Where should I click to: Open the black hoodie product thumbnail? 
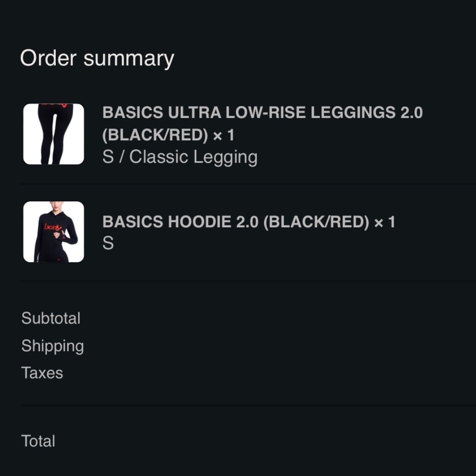click(x=54, y=232)
